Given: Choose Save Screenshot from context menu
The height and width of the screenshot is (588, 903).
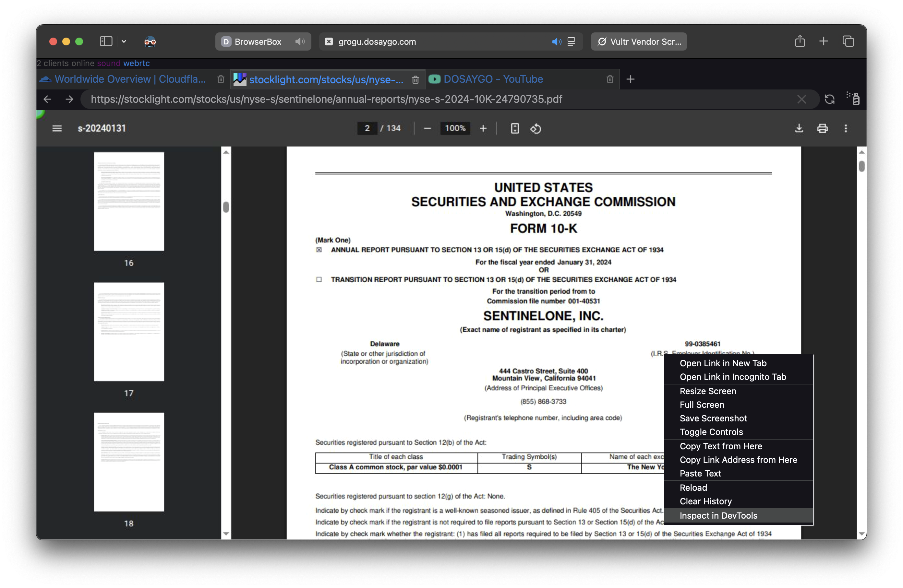Looking at the screenshot, I should (739, 418).
